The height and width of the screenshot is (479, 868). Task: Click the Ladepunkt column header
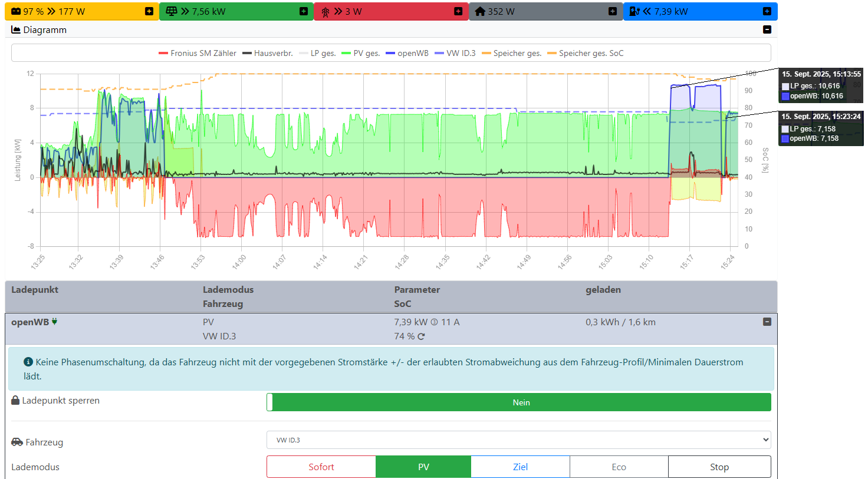click(x=35, y=290)
